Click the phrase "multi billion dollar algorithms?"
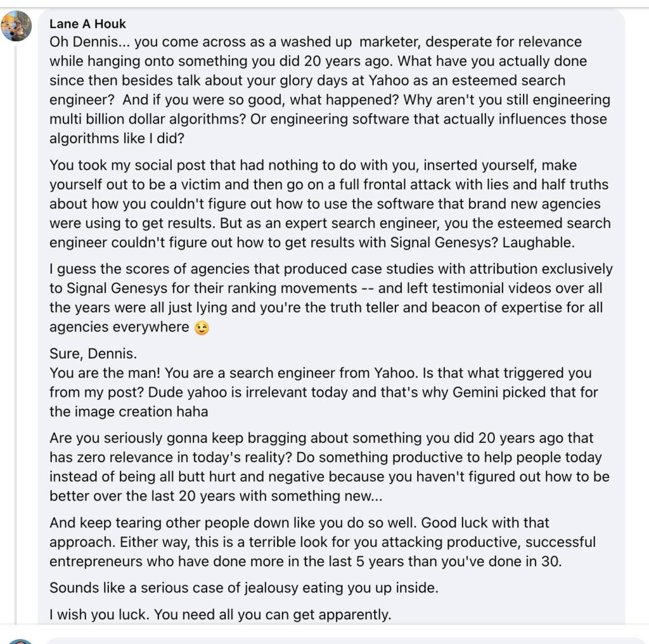649x644 pixels. tap(144, 119)
